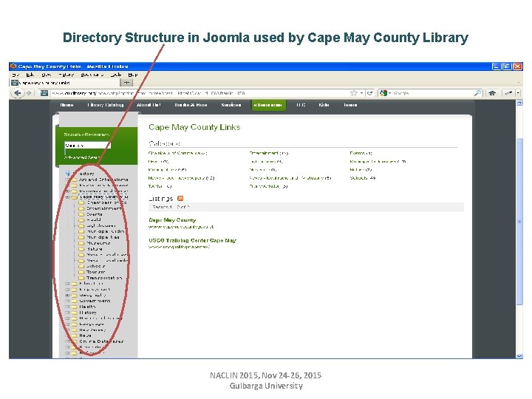
Task: Click the page scrollbar up arrow
Action: 519,103
